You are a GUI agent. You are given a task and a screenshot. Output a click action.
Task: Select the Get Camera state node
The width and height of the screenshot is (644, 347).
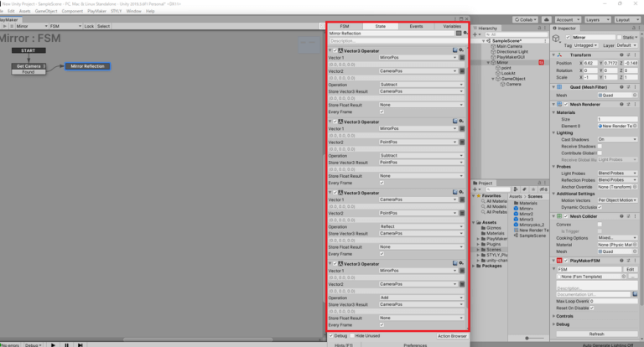coord(29,65)
